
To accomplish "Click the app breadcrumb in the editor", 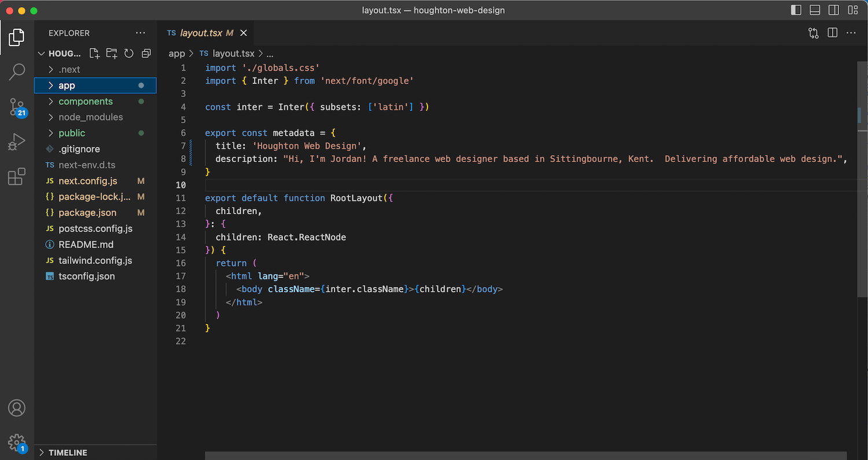I will (x=176, y=53).
